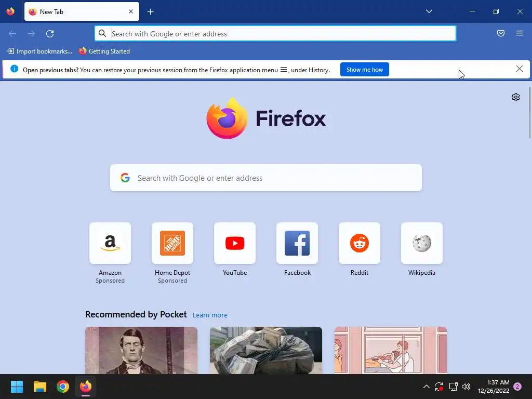Screen dimensions: 532x399
Task: Minimize the Firefox window
Action: point(472,11)
